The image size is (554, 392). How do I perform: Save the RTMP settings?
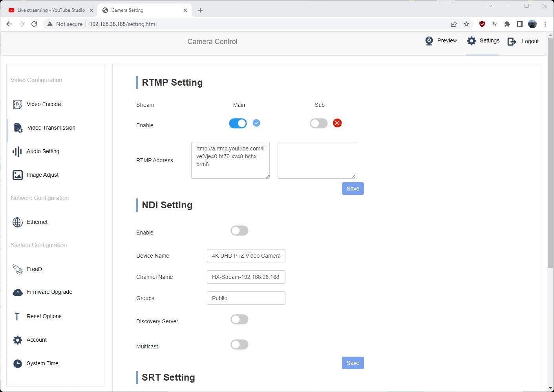pyautogui.click(x=353, y=189)
